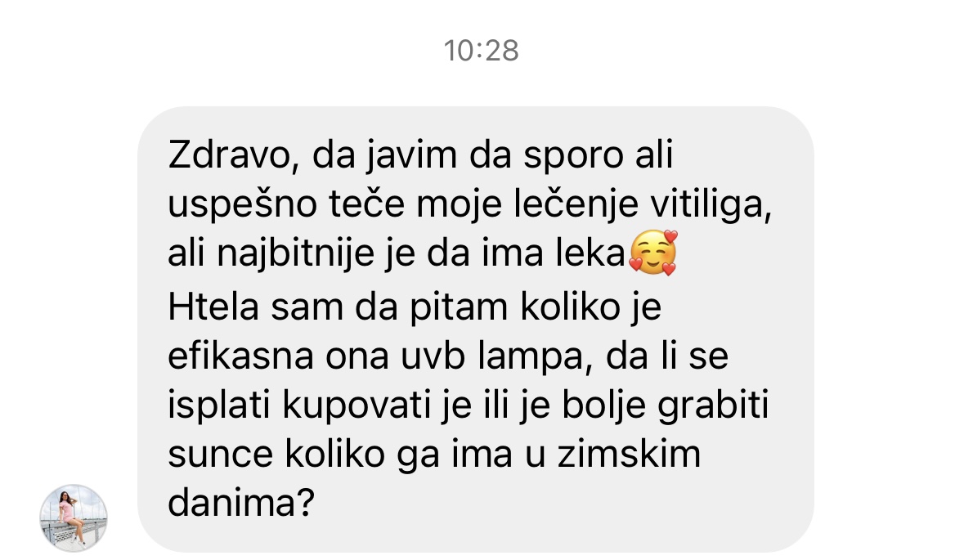Tap the word "uspešno" in the message

coord(242,205)
